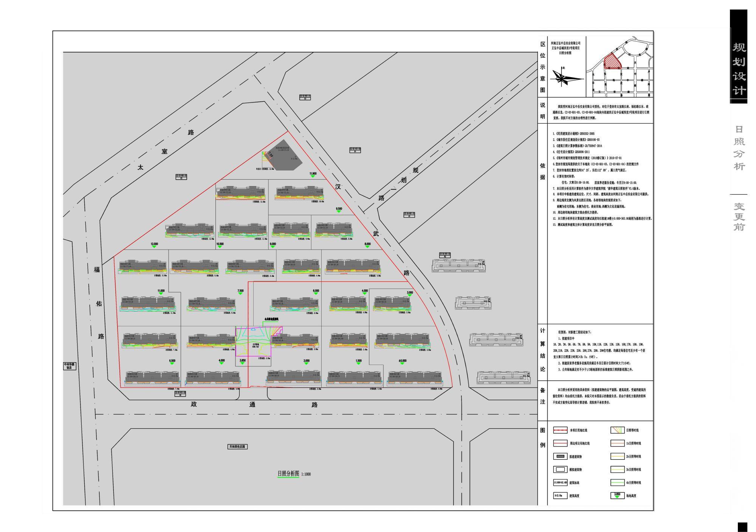This screenshot has height=532, width=756.
Task: Click the 本项目用地红线 legend symbol
Action: (560, 430)
